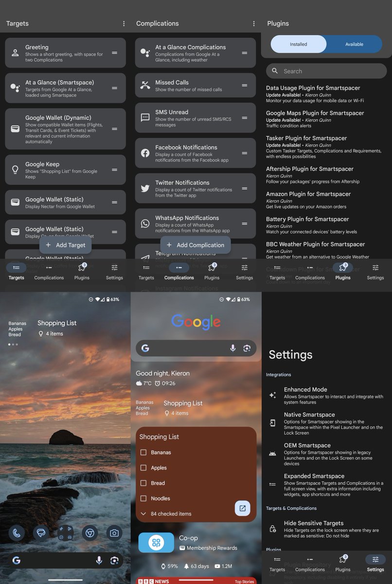This screenshot has width=392, height=584.
Task: Open Google Maps Plugin for Smartspacer
Action: click(x=327, y=119)
